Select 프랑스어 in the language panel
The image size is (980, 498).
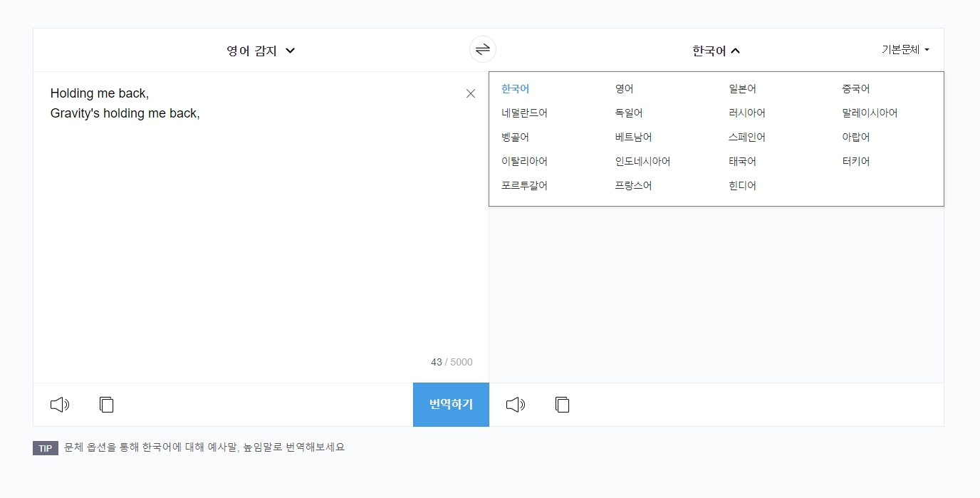632,185
